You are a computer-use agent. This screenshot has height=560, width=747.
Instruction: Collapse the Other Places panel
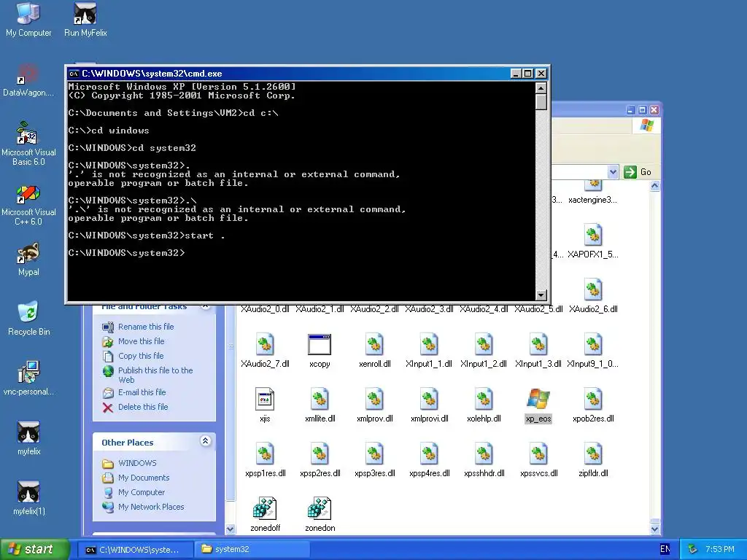(x=205, y=441)
